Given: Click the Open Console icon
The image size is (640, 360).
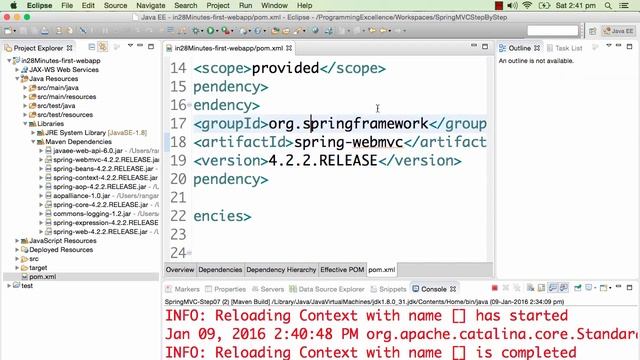Looking at the screenshot, I should click(603, 288).
